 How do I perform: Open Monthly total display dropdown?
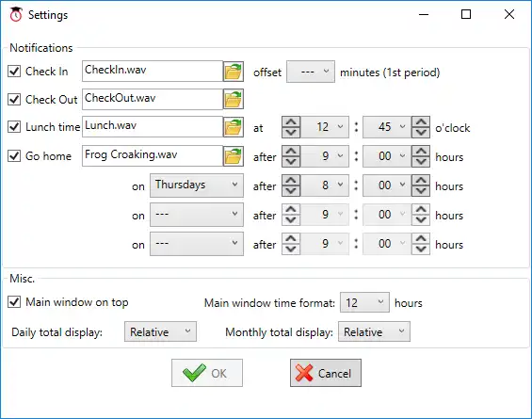374,331
